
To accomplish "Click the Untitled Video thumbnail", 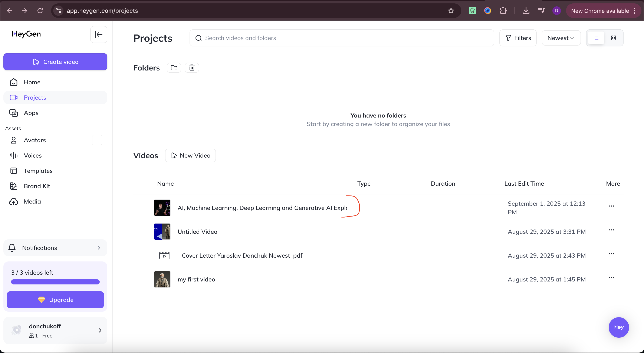I will [162, 231].
